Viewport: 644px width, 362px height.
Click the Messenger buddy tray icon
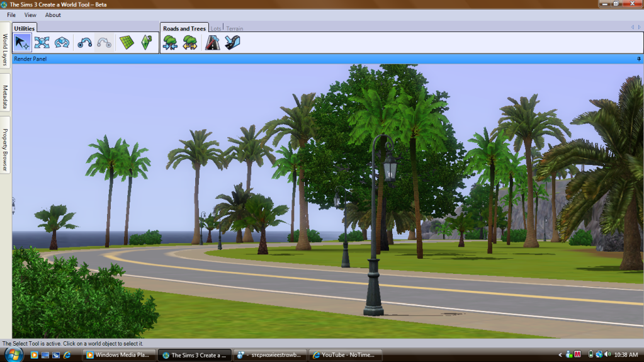[569, 354]
